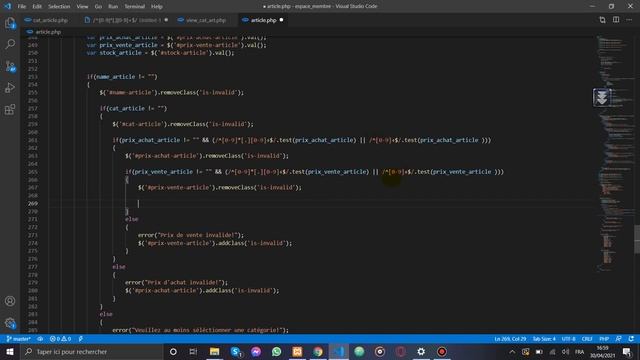Click the master branch indicator
Image resolution: width=640 pixels, height=360 pixels.
19,339
